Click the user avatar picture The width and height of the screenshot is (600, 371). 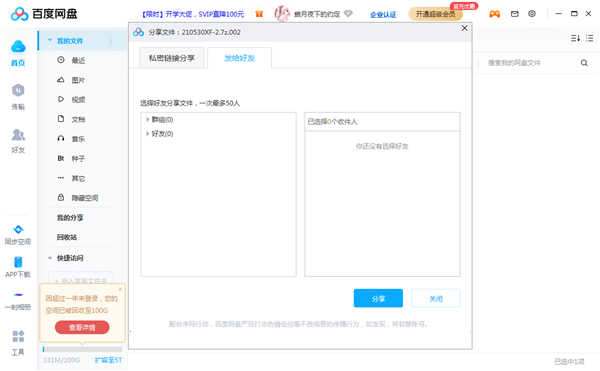coord(282,14)
